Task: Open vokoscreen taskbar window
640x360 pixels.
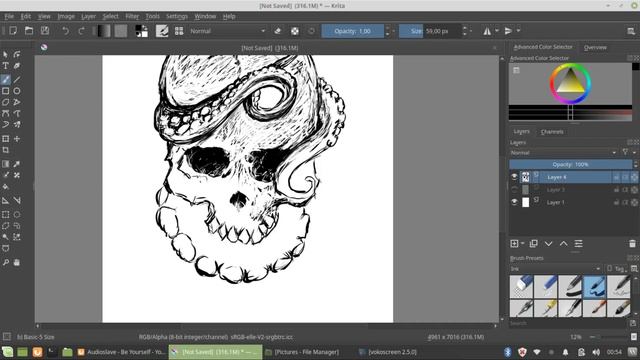Action: pos(388,352)
